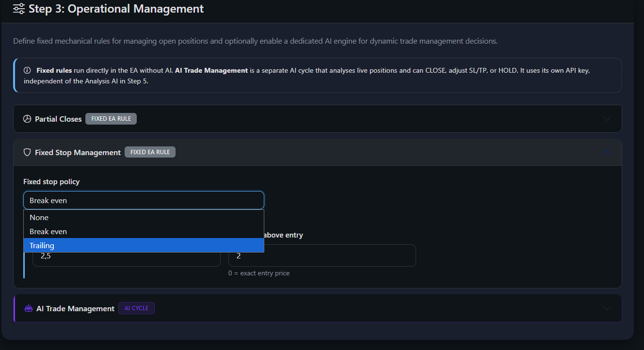
Task: Select the Trailing option in the list
Action: [144, 245]
